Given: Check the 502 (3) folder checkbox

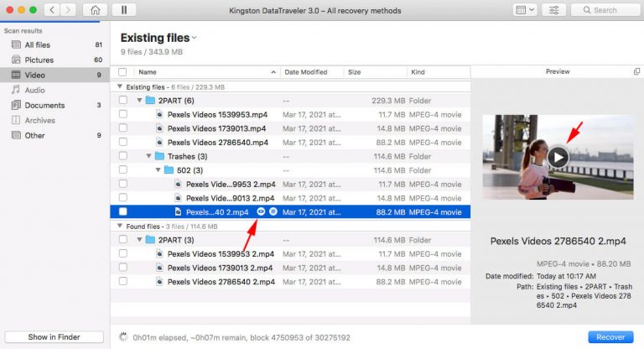Looking at the screenshot, I should 122,169.
